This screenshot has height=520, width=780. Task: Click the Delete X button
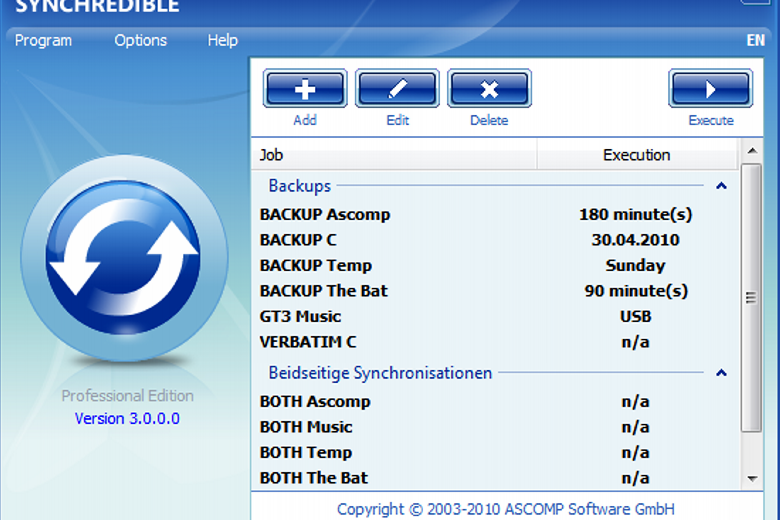point(489,89)
